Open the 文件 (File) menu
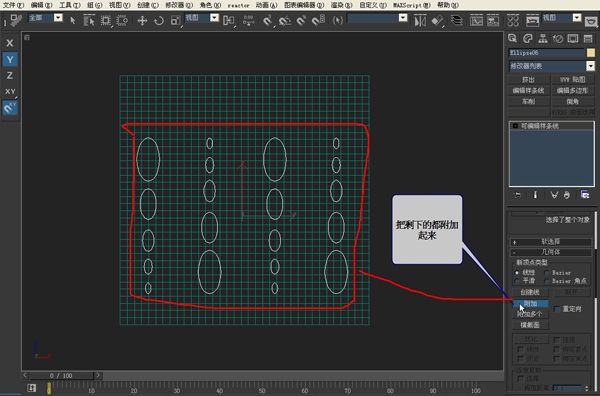Screen dimensions: 600x396 click(13, 5)
